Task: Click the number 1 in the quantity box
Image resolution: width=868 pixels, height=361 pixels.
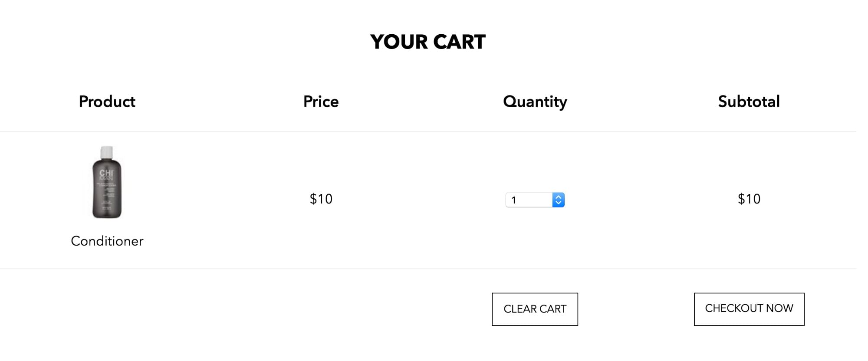Action: point(514,200)
